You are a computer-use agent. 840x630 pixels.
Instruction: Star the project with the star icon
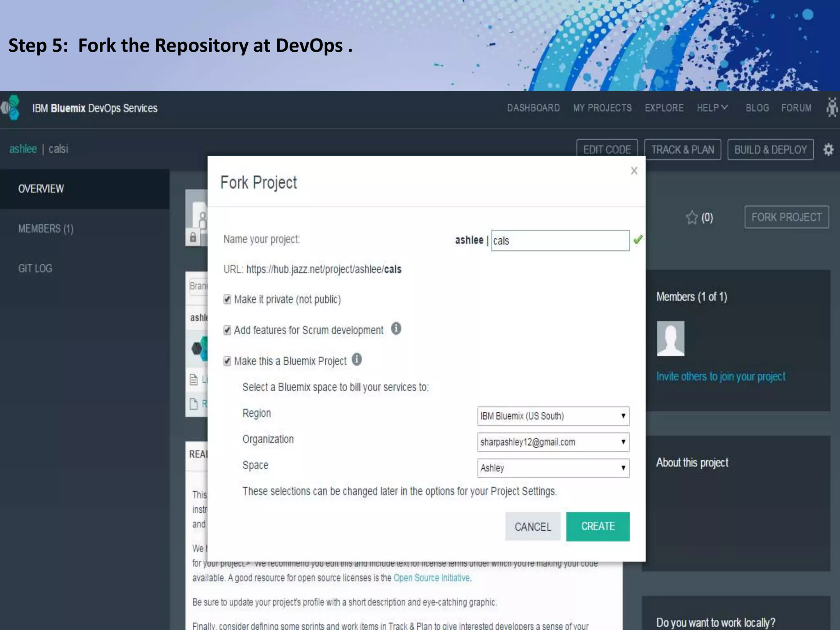692,217
